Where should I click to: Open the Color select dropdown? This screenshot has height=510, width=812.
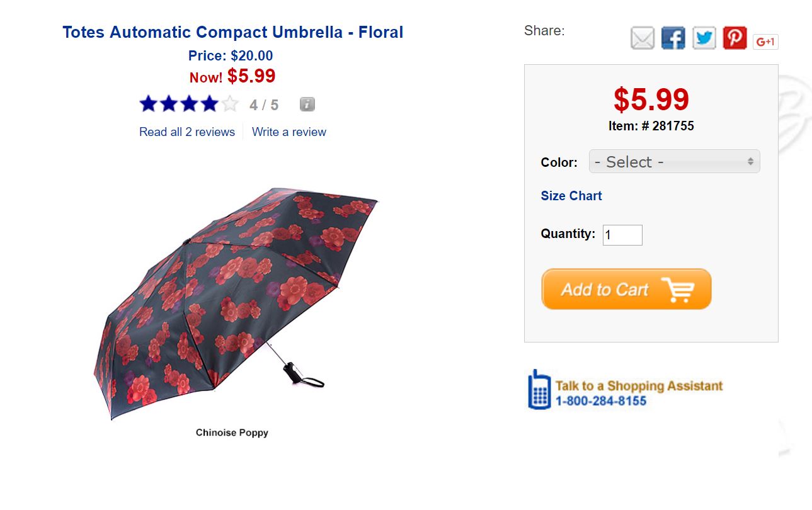pyautogui.click(x=674, y=162)
